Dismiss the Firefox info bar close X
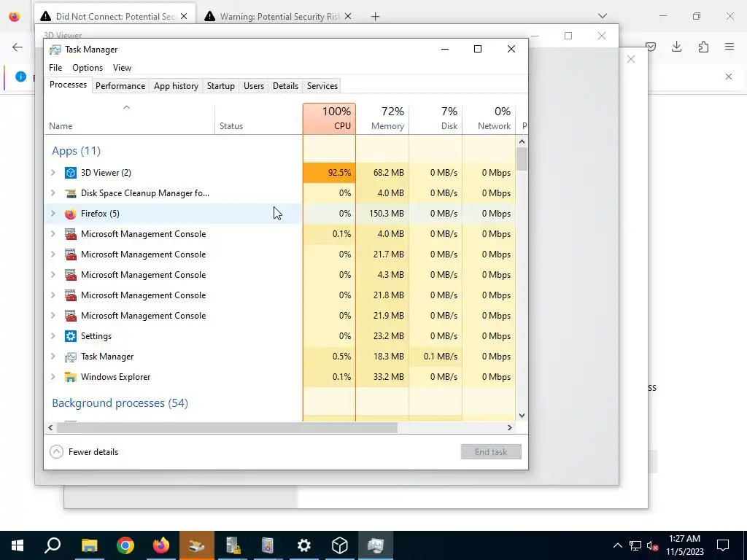The width and height of the screenshot is (747, 560). pos(729,77)
